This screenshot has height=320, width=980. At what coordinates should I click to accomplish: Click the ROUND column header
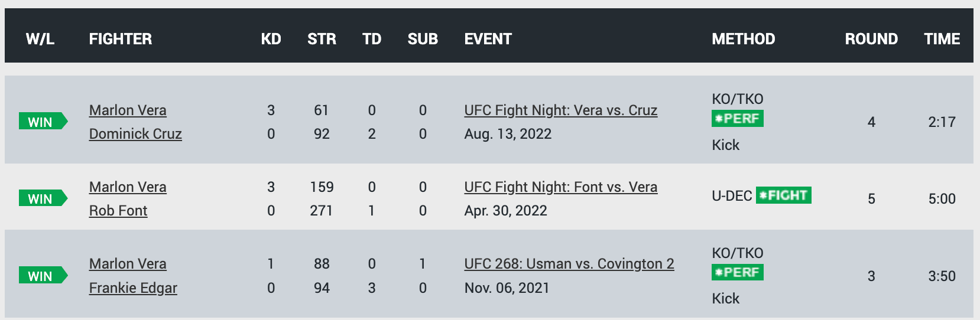pyautogui.click(x=871, y=39)
